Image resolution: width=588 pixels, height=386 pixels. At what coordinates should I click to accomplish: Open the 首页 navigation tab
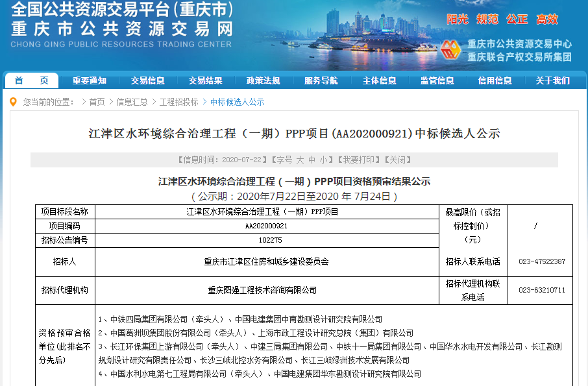[x=31, y=81]
